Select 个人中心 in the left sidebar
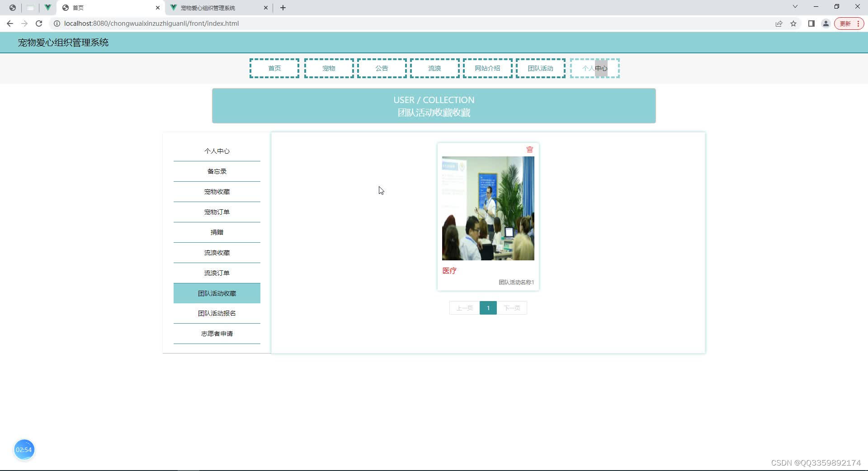868x471 pixels. (x=217, y=151)
